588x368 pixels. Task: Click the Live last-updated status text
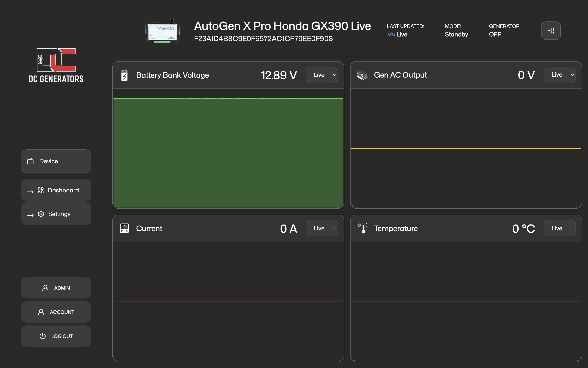pyautogui.click(x=402, y=34)
